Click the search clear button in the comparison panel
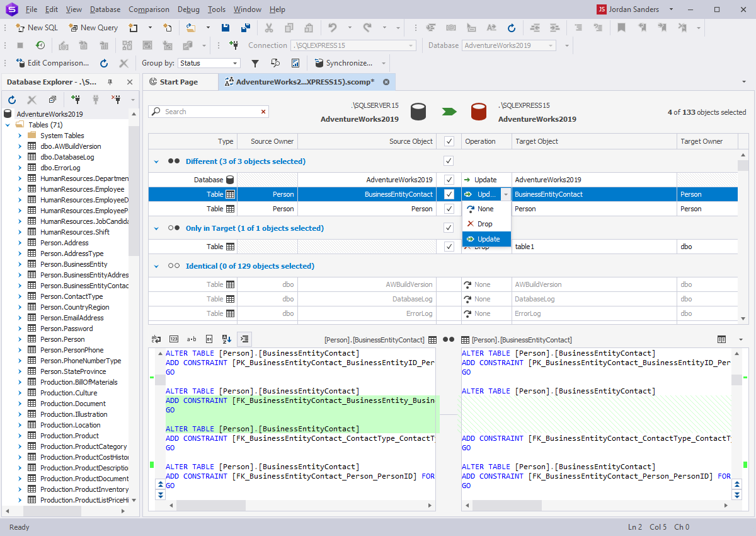The image size is (756, 536). [x=263, y=111]
